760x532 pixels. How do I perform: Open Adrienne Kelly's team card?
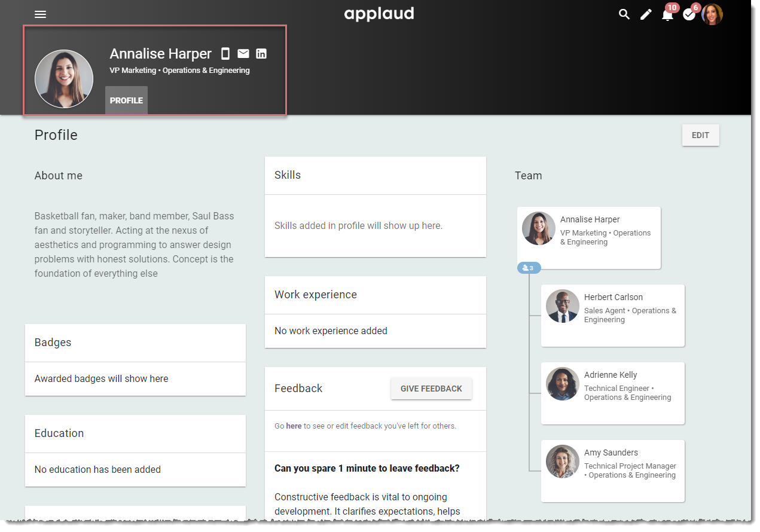(x=613, y=393)
